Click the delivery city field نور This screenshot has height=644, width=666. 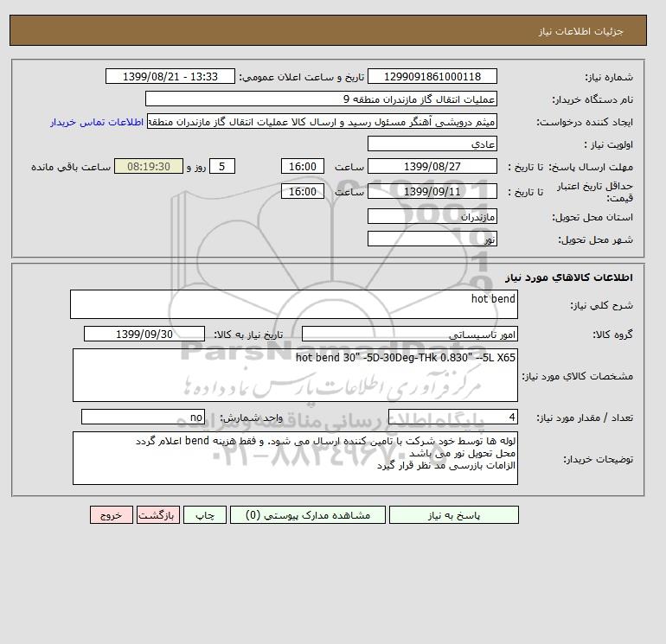click(x=432, y=239)
